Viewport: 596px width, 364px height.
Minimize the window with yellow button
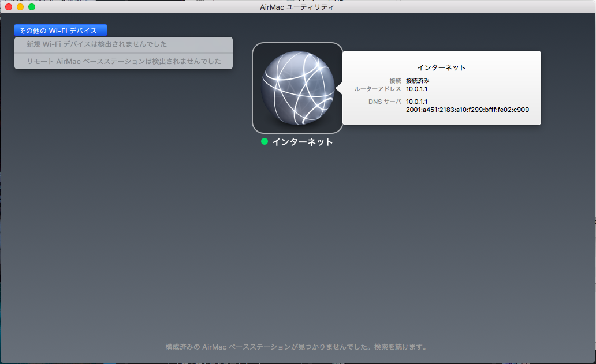coord(20,7)
